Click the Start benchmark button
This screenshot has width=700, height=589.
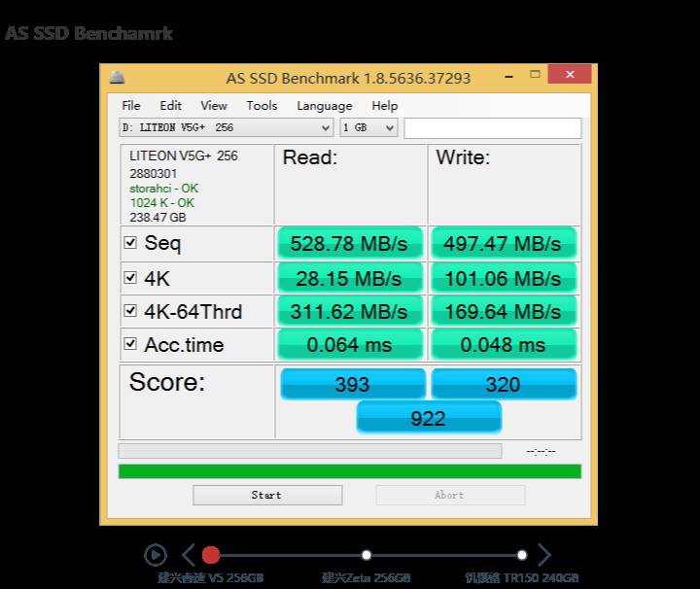click(267, 496)
